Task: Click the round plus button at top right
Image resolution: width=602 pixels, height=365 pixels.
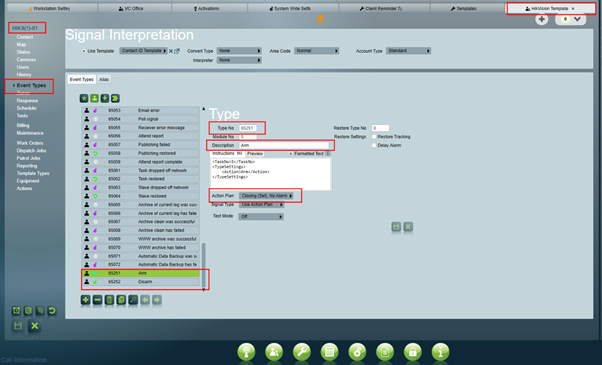Action: (542, 19)
